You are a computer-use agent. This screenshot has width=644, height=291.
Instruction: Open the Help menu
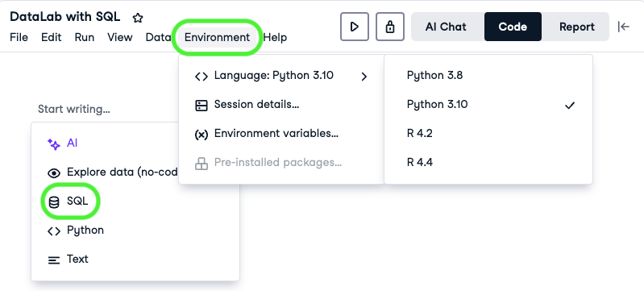click(x=275, y=37)
